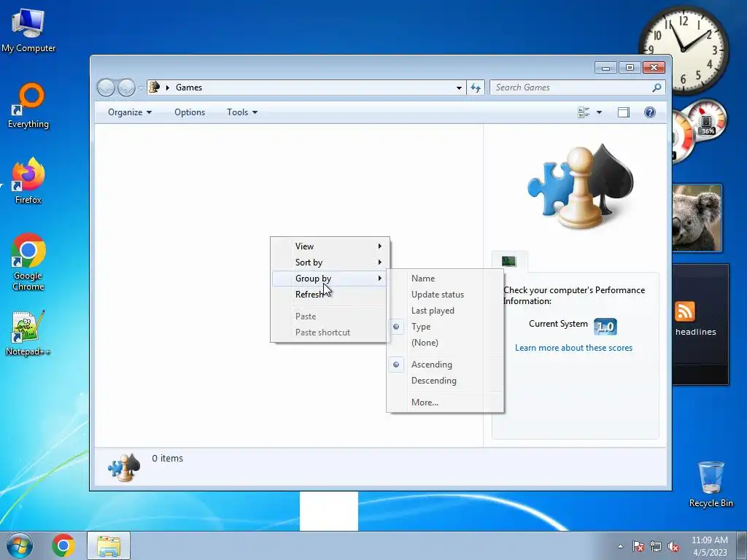This screenshot has height=560, width=747.
Task: Toggle the preview pane icon
Action: coord(623,112)
